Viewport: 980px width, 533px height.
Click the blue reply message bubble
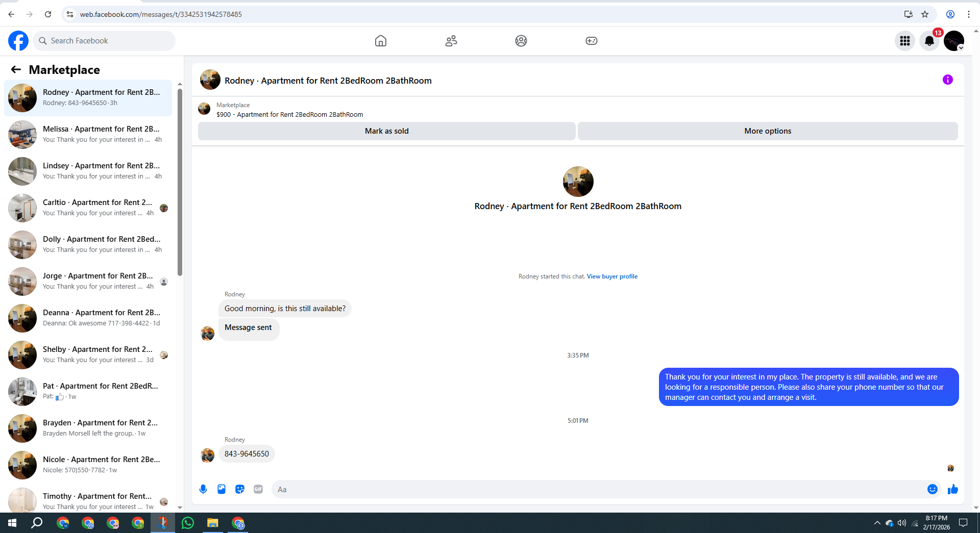coord(808,387)
